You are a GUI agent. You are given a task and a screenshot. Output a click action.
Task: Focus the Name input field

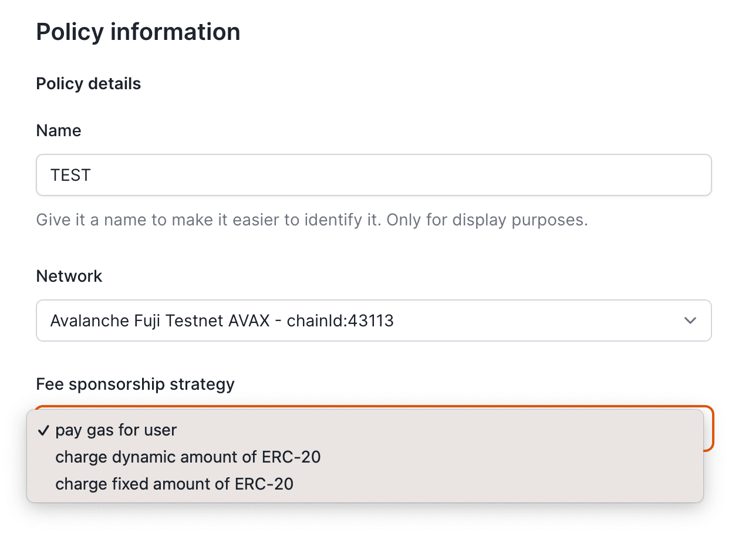tap(374, 175)
